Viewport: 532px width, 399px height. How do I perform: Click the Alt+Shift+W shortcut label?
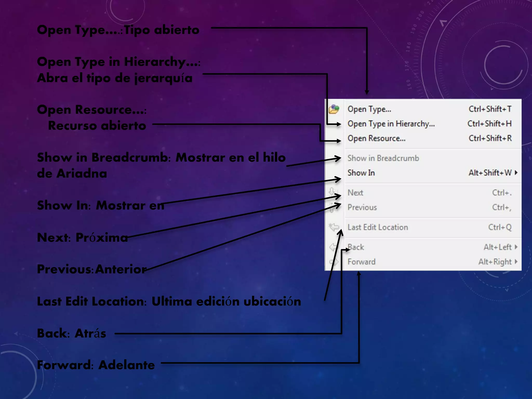click(x=490, y=173)
